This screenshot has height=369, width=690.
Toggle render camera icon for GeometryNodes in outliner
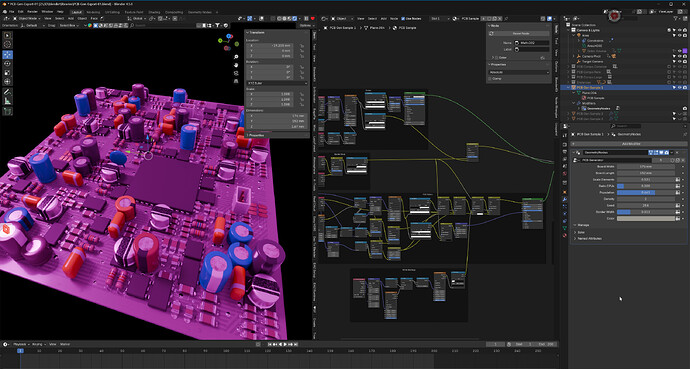(685, 108)
